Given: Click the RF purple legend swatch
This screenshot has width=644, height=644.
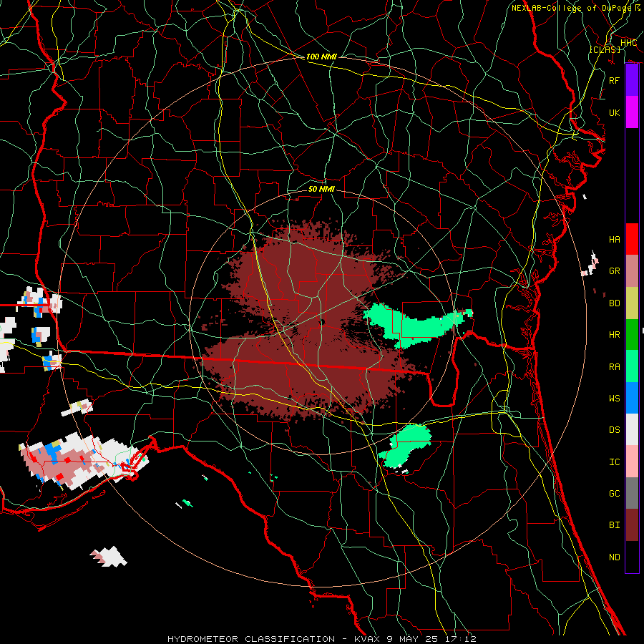Looking at the screenshot, I should pyautogui.click(x=632, y=80).
